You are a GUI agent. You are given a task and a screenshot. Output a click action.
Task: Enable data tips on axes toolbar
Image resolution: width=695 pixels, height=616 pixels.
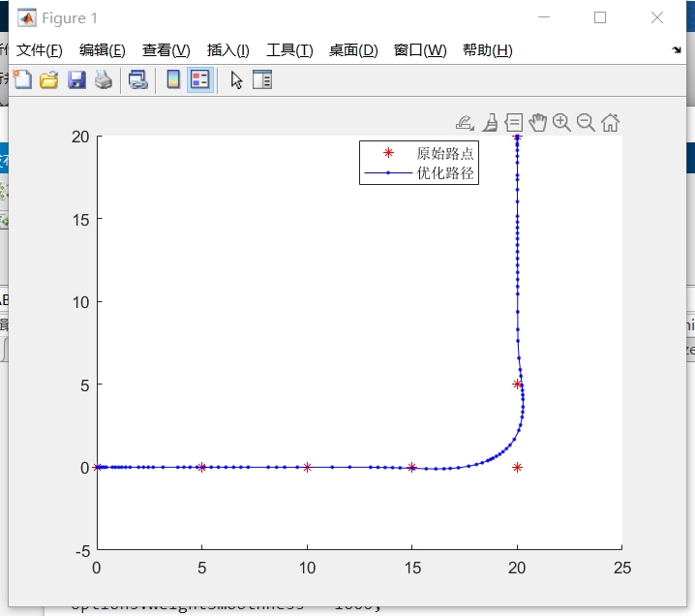(514, 123)
